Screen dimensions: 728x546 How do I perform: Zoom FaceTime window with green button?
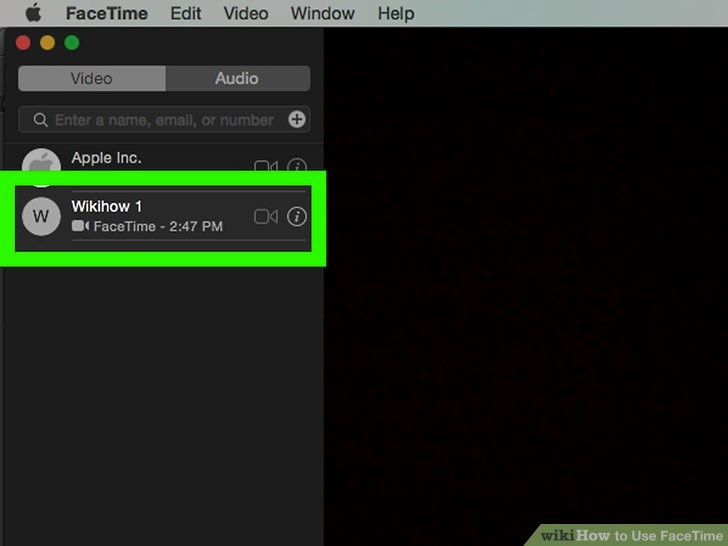coord(72,43)
